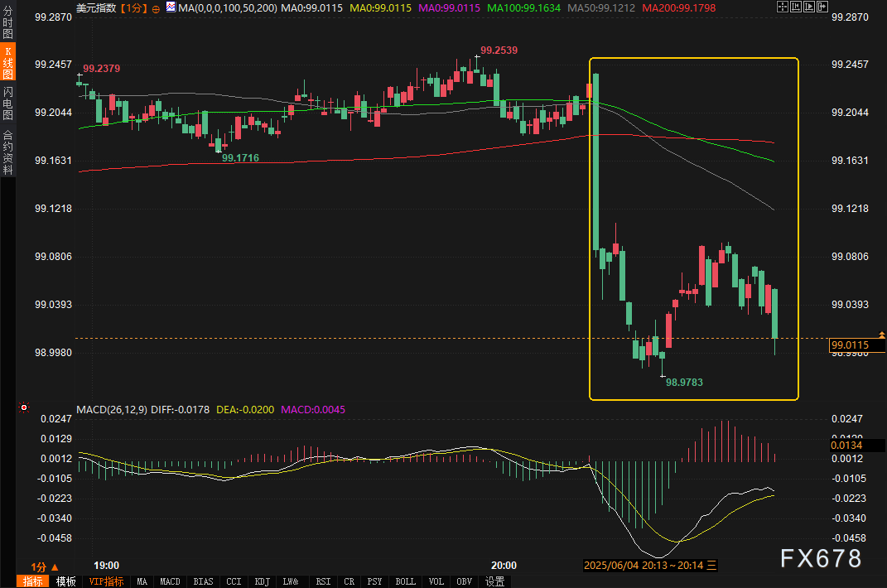The width and height of the screenshot is (887, 588).
Task: Select the 模板 bottom tab
Action: (x=65, y=581)
